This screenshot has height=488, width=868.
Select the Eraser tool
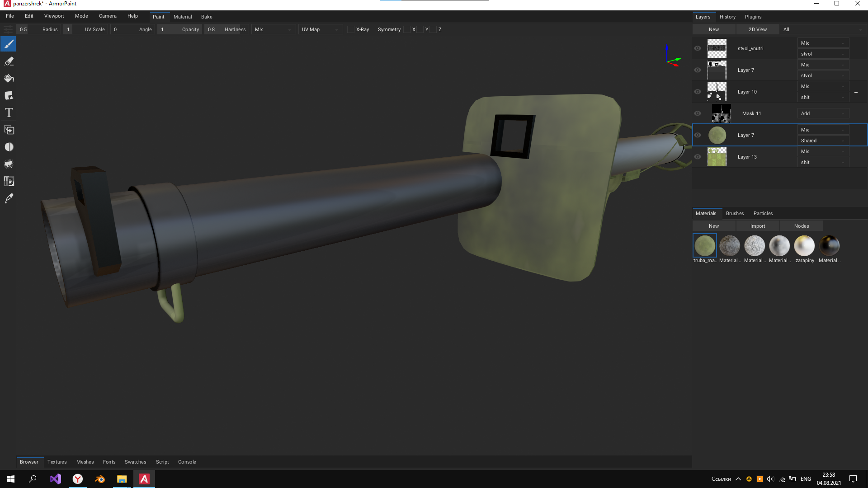point(9,61)
